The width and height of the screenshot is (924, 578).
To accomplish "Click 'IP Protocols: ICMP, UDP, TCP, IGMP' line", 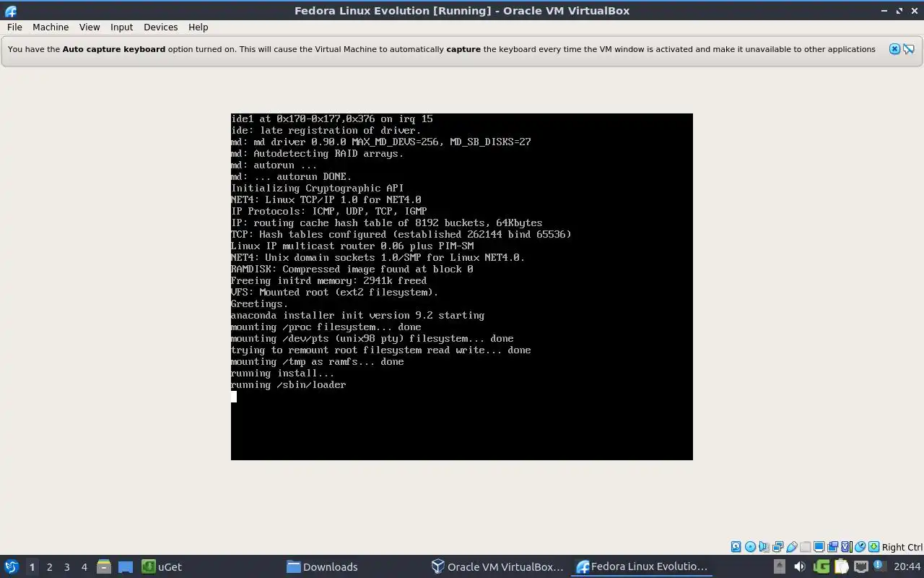I will click(329, 211).
